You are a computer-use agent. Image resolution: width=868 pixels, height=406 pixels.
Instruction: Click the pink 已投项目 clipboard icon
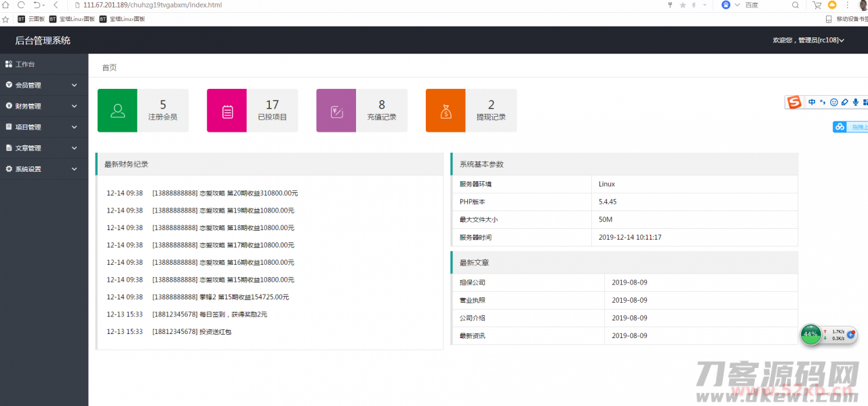coord(227,111)
